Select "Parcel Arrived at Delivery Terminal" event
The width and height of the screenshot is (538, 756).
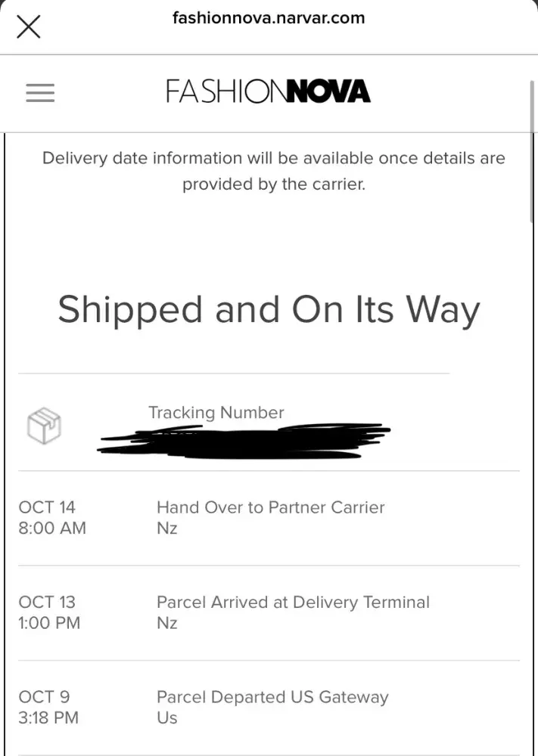(x=293, y=603)
